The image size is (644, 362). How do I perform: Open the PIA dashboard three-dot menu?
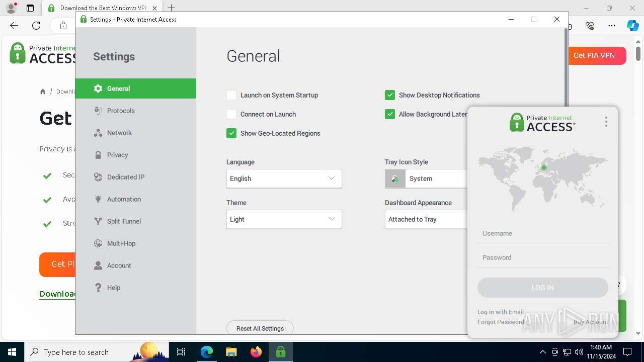coord(606,122)
